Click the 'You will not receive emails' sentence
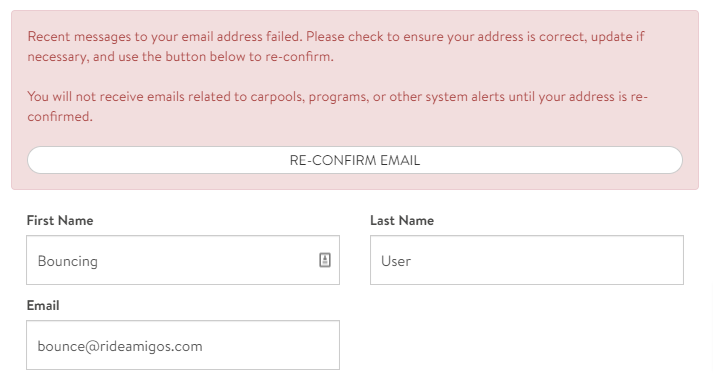Image resolution: width=713 pixels, height=390 pixels. 337,106
